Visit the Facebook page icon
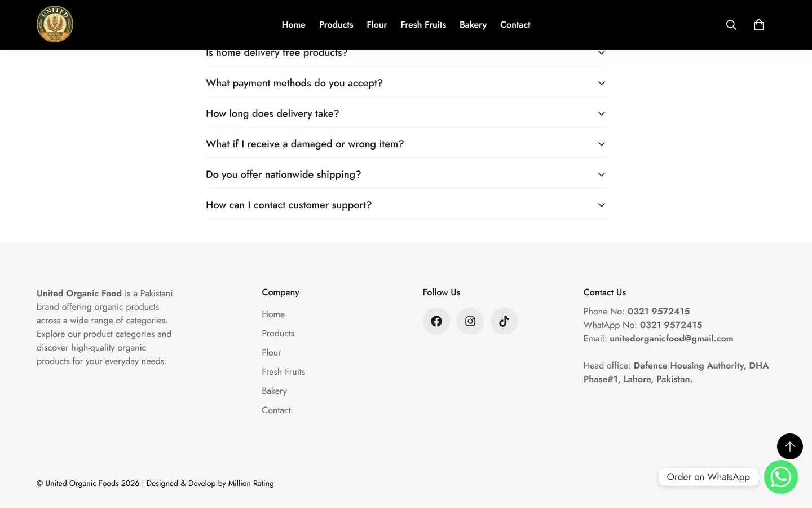The width and height of the screenshot is (812, 508). coord(436,321)
